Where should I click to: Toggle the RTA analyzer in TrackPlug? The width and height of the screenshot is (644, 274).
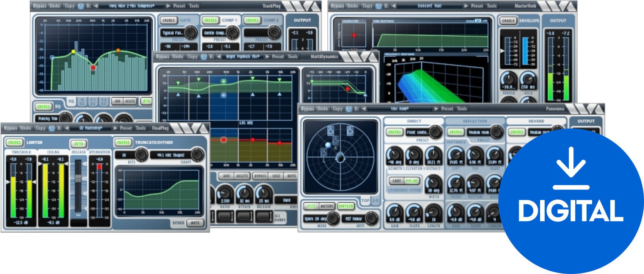[146, 101]
